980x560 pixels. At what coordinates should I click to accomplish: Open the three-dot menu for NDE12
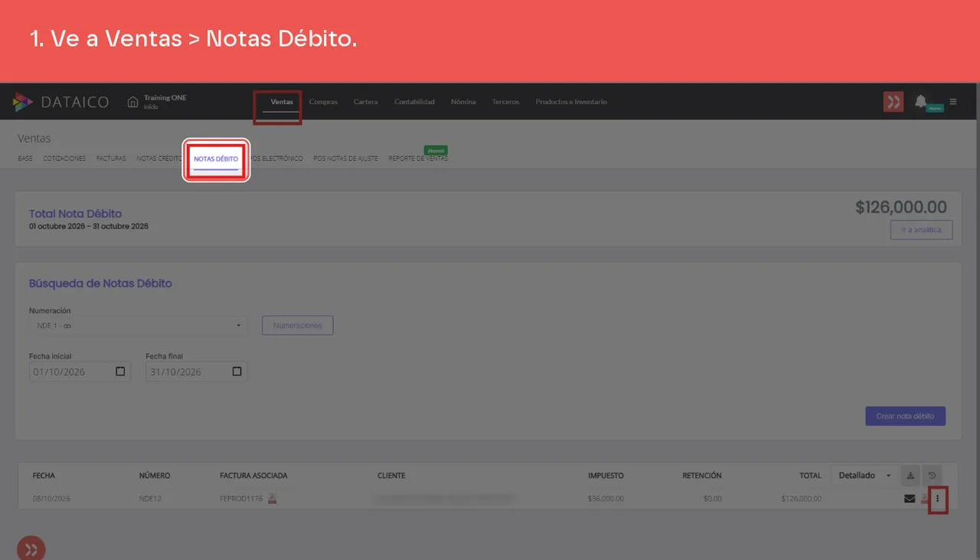(938, 499)
